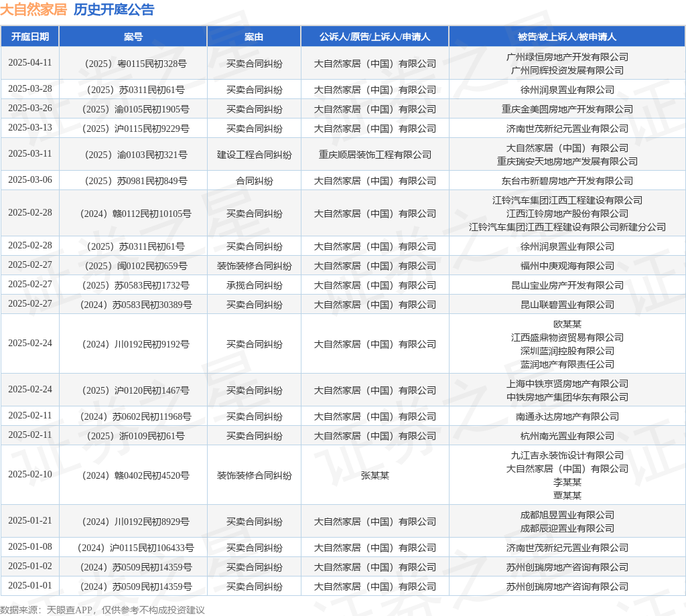Click the 案由 column header
The width and height of the screenshot is (686, 616).
point(254,37)
